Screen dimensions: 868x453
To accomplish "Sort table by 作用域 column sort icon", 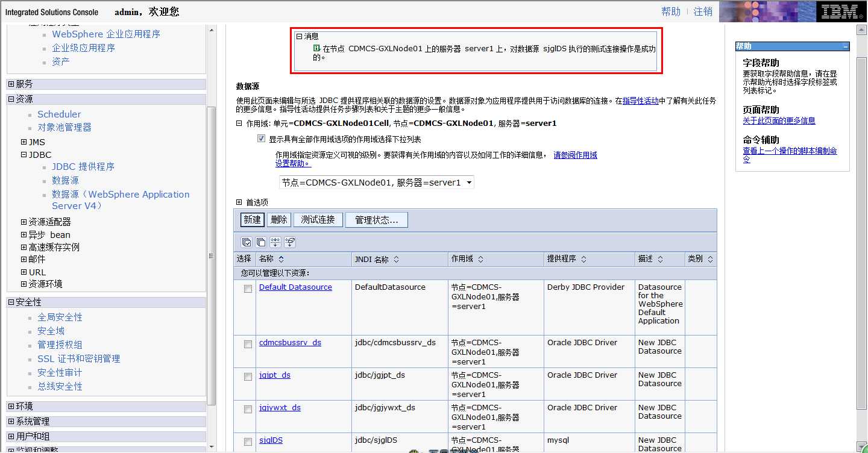I will 480,259.
